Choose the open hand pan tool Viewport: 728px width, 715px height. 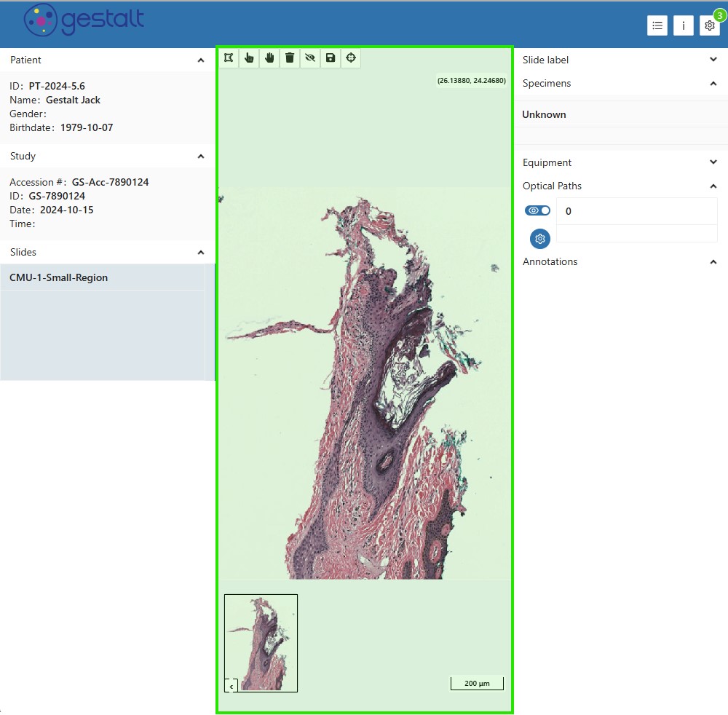point(270,58)
